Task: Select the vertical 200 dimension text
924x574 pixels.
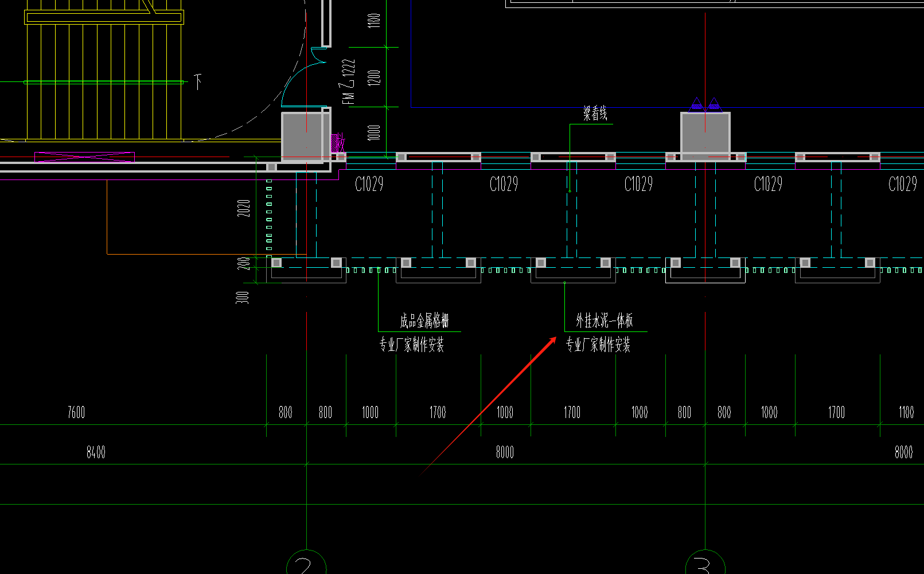Action: 244,263
